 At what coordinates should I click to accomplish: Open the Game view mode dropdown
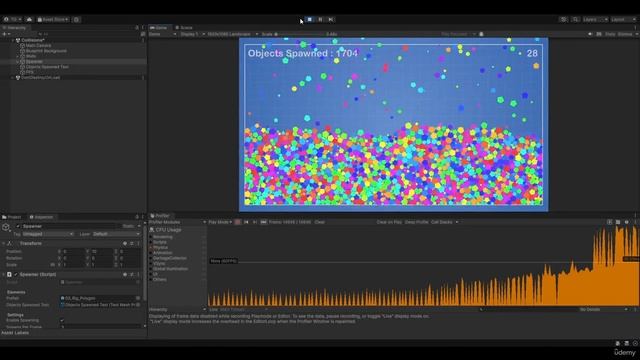[162, 34]
